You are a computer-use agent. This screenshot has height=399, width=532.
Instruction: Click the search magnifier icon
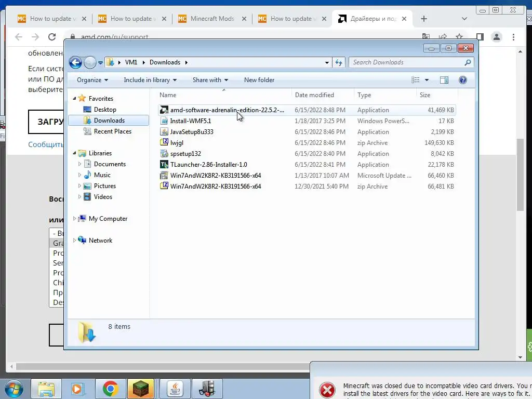(468, 62)
